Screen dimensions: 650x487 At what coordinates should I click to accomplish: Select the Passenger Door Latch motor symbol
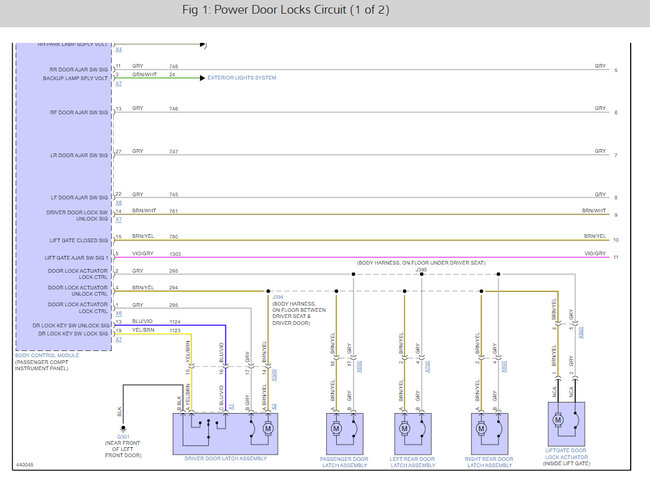click(x=335, y=428)
